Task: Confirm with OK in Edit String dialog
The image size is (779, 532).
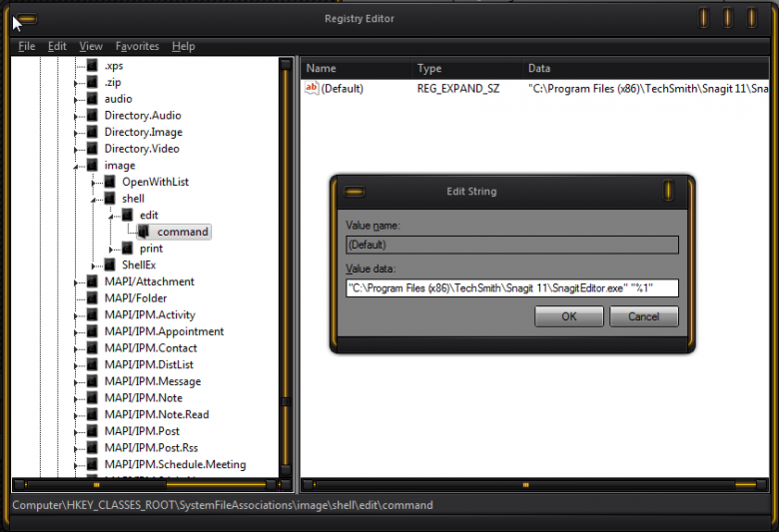Action: (569, 316)
